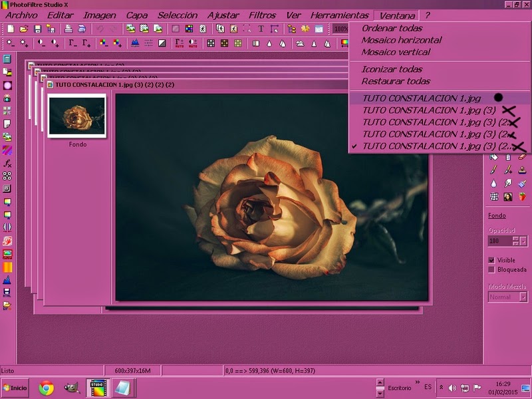The height and width of the screenshot is (399, 532).
Task: Open the Capa menu
Action: click(137, 15)
